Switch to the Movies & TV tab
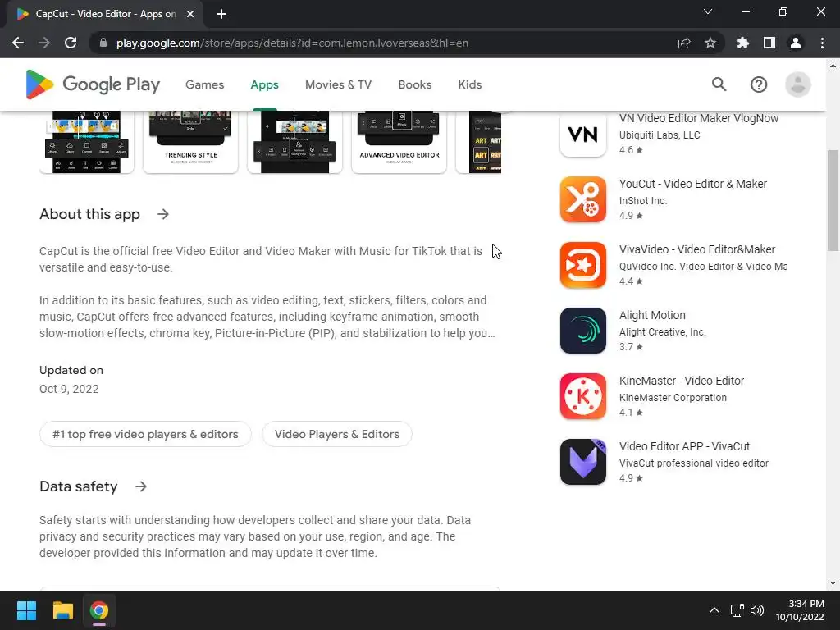Image resolution: width=840 pixels, height=630 pixels. pyautogui.click(x=338, y=84)
